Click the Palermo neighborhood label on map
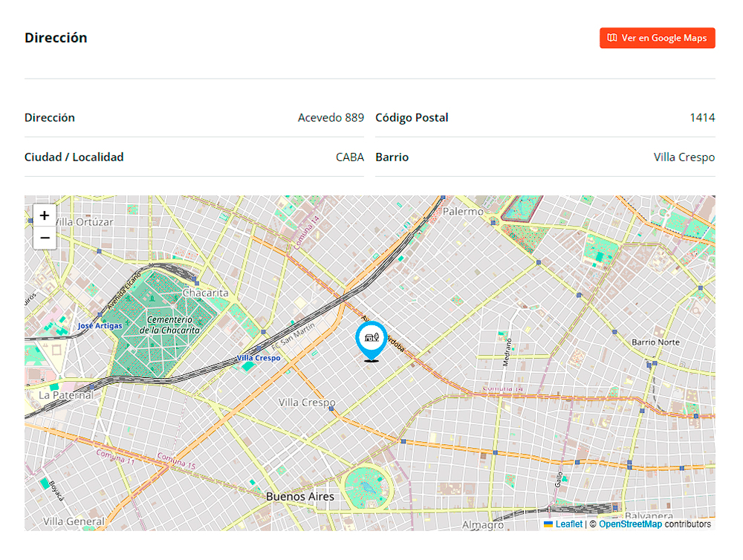This screenshot has width=743, height=560. [x=463, y=212]
